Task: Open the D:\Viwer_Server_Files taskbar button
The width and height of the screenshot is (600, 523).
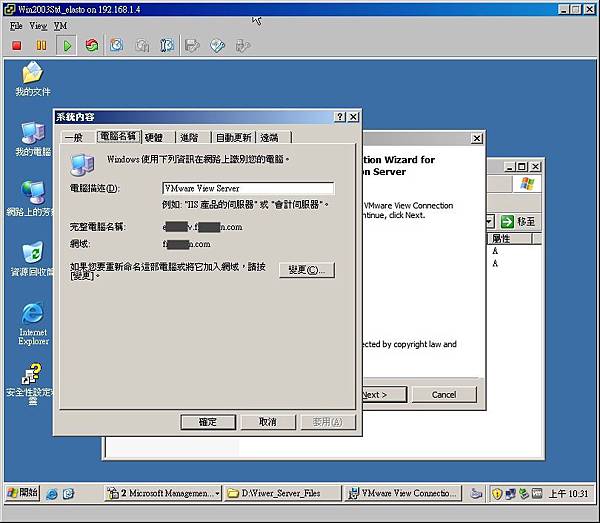Action: coord(282,493)
